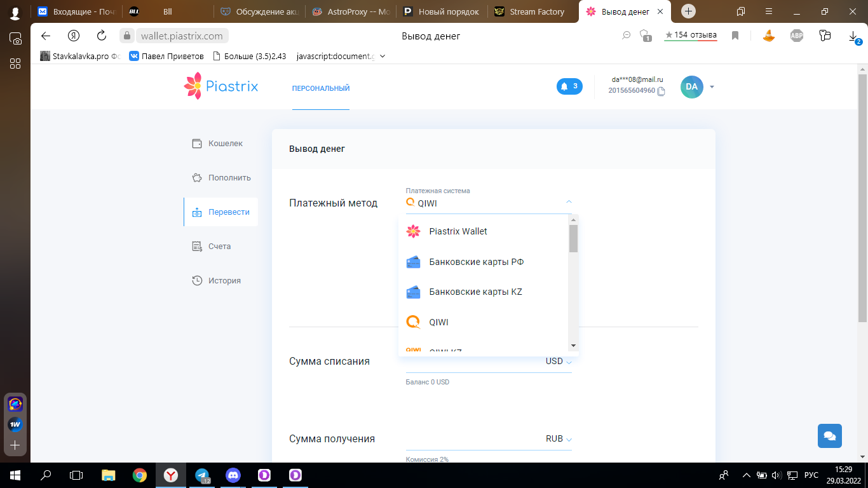The width and height of the screenshot is (868, 488).
Task: Open the USD currency dropdown
Action: pos(559,362)
